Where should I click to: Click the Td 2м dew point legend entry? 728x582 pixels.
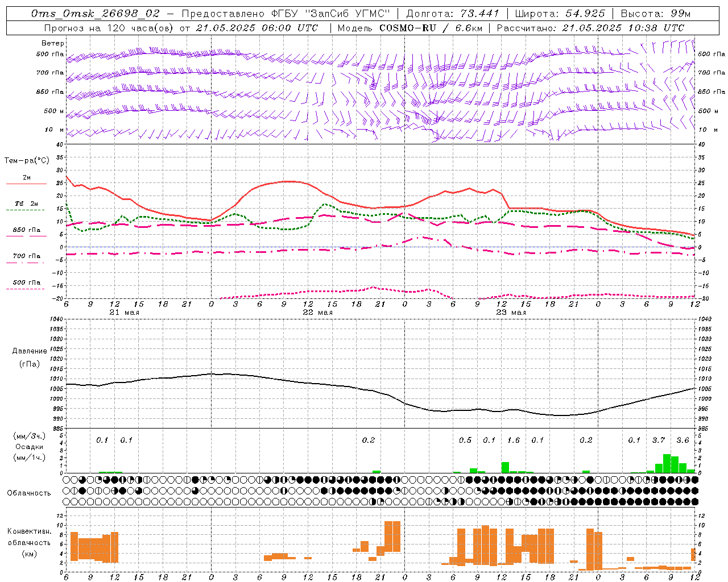[x=27, y=203]
